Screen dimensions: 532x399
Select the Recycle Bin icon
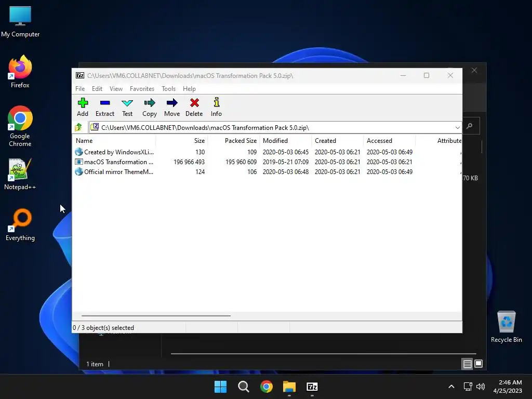(506, 327)
